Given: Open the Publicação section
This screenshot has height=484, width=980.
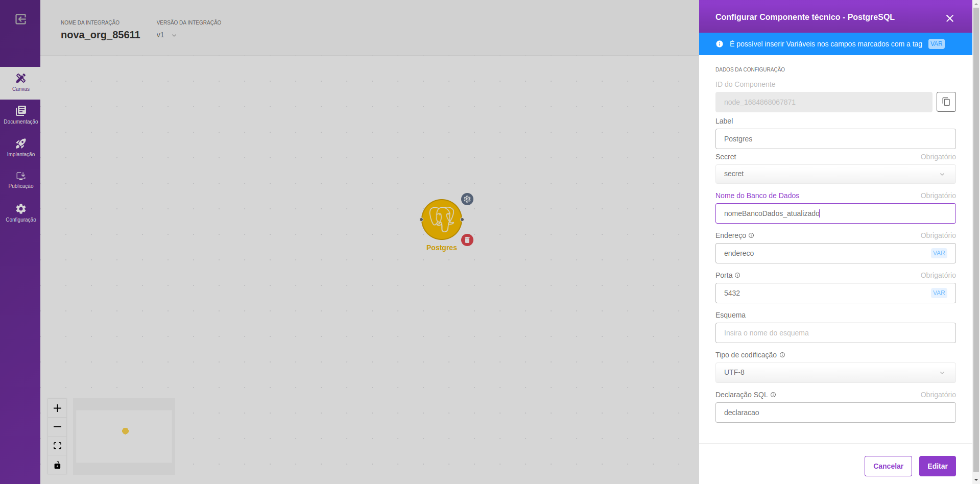Looking at the screenshot, I should tap(20, 180).
